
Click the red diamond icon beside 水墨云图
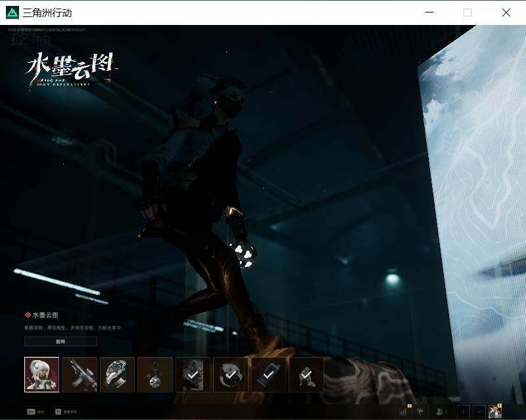tap(28, 315)
